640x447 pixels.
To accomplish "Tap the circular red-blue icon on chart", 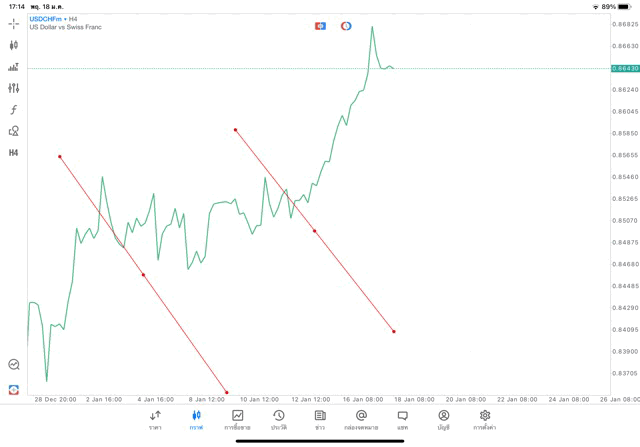I will (346, 25).
